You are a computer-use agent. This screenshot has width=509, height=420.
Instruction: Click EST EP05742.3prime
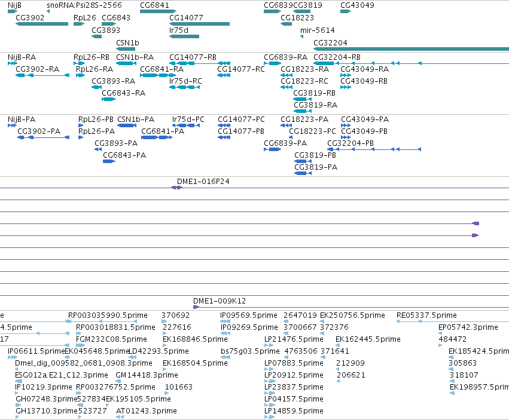coord(440,333)
